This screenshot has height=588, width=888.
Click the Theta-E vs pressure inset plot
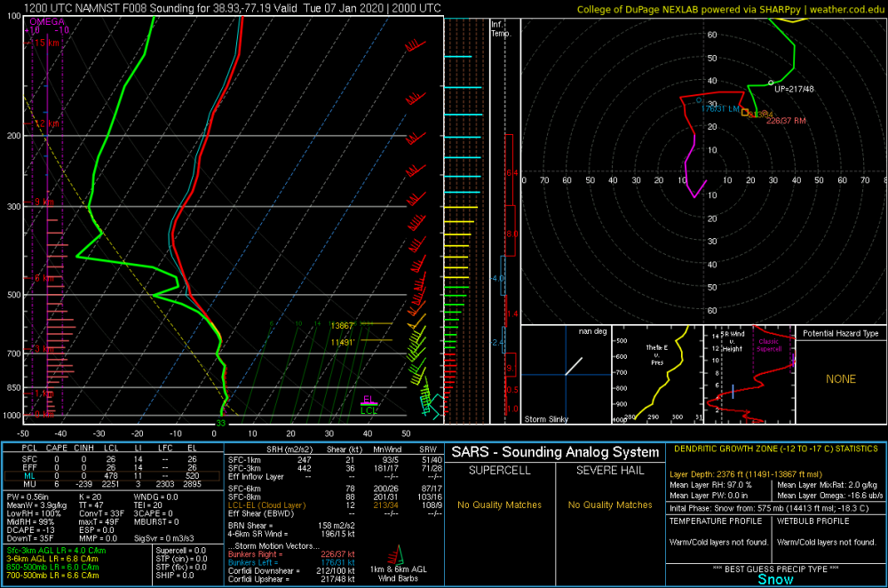click(x=657, y=374)
